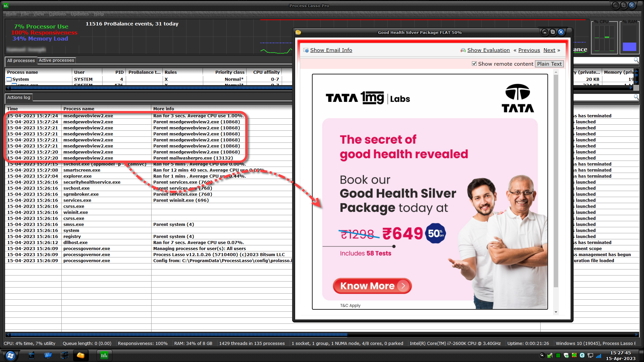Sort process list by User column

pyautogui.click(x=87, y=72)
